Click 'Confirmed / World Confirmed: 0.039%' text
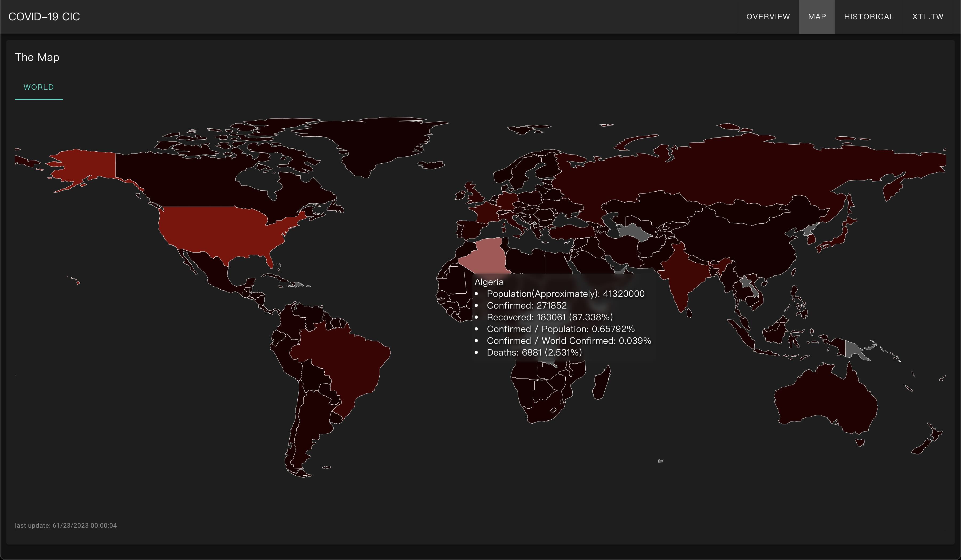This screenshot has height=560, width=961. click(569, 341)
